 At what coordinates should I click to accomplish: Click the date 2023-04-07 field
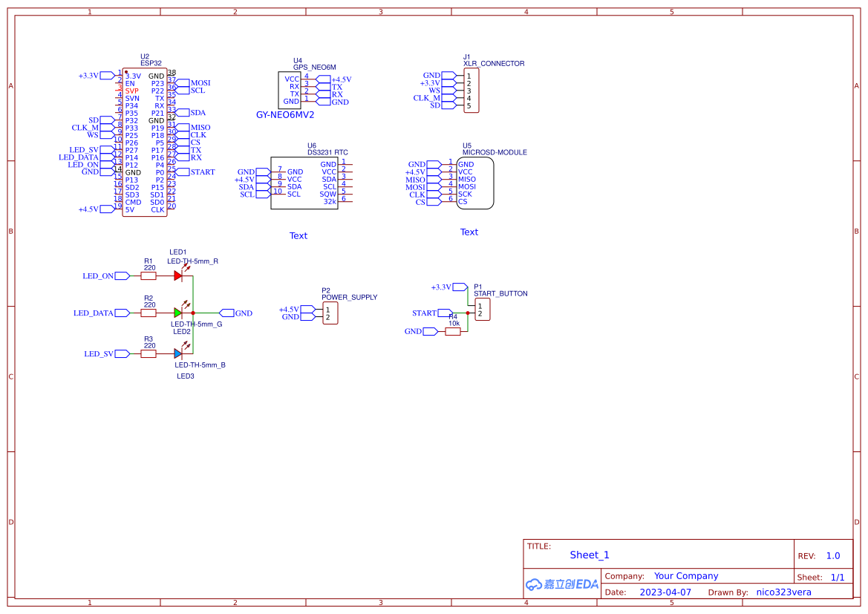665,592
